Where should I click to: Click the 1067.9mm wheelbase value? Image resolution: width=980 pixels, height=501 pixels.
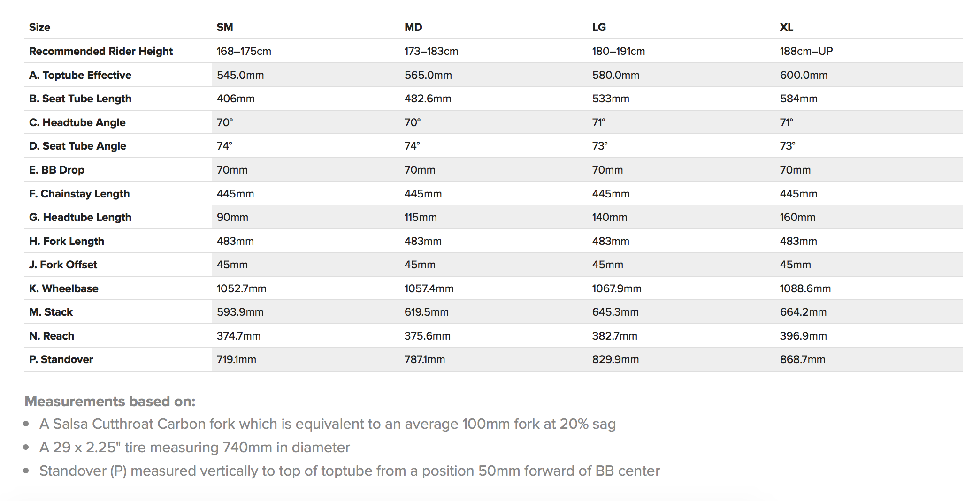617,288
